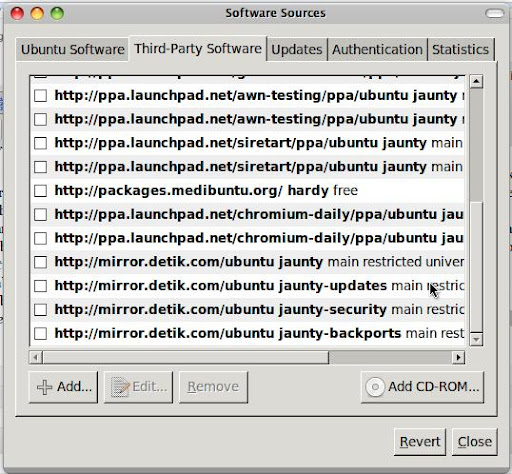Select the mirror.detik.com jaunty-updates entry text
This screenshot has height=474, width=512.
pos(259,286)
